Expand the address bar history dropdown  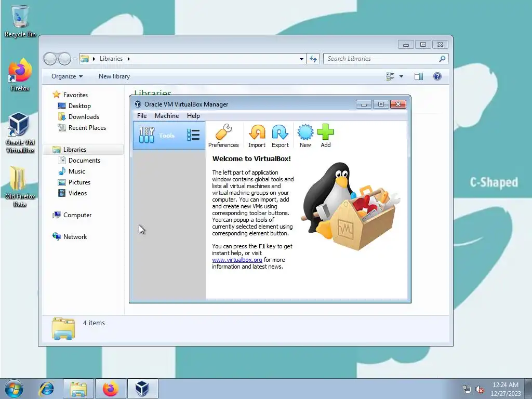tap(301, 59)
